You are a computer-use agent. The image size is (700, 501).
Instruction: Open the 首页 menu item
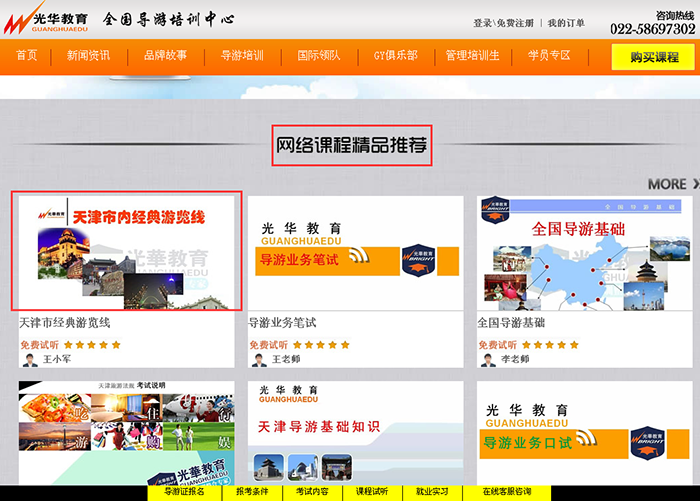coord(27,55)
